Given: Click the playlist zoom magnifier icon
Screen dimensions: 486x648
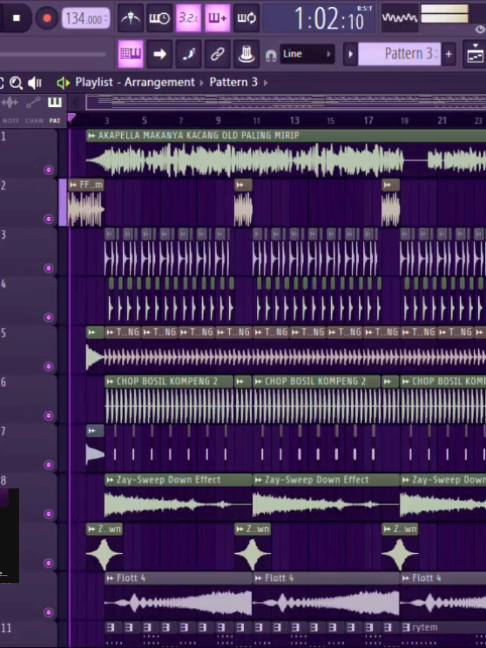Looking at the screenshot, I should [16, 83].
